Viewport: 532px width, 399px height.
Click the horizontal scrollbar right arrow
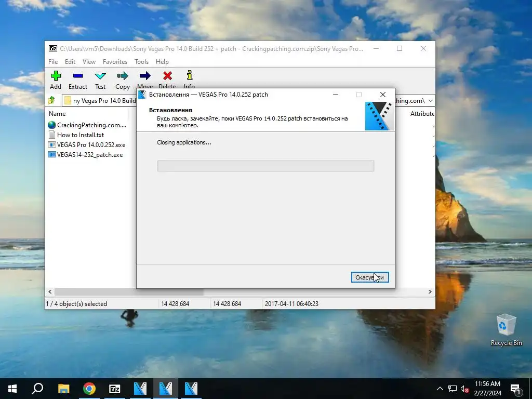(x=430, y=291)
